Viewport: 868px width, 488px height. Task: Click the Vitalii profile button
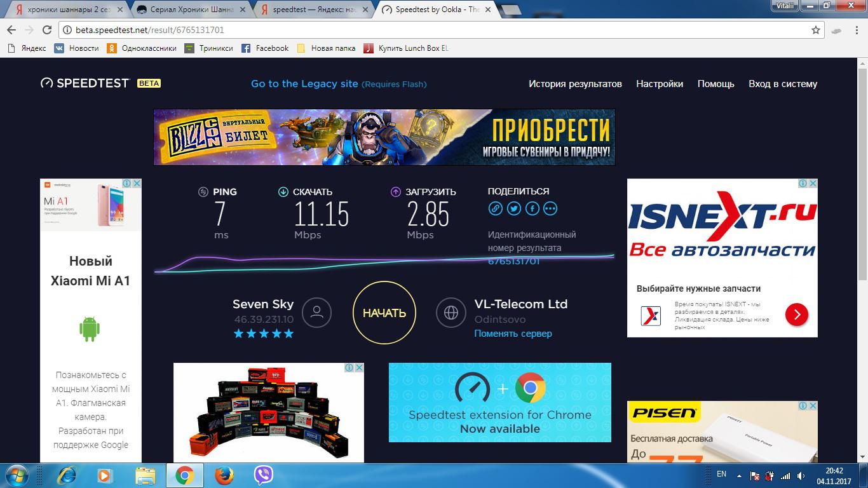784,5
